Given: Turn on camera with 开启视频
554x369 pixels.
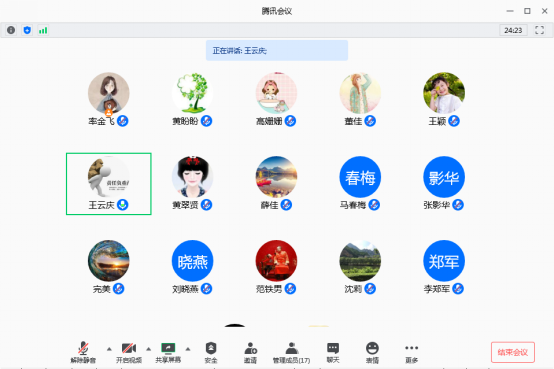Looking at the screenshot, I should (129, 352).
